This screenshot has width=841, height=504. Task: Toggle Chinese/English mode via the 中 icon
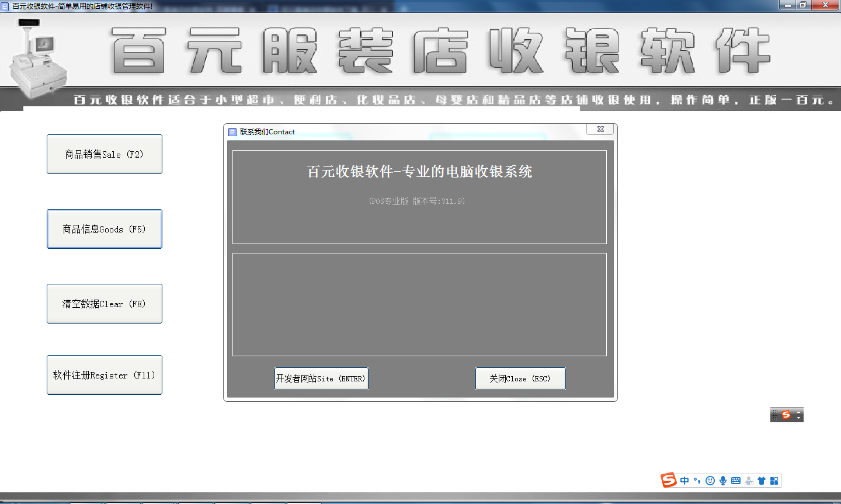684,481
